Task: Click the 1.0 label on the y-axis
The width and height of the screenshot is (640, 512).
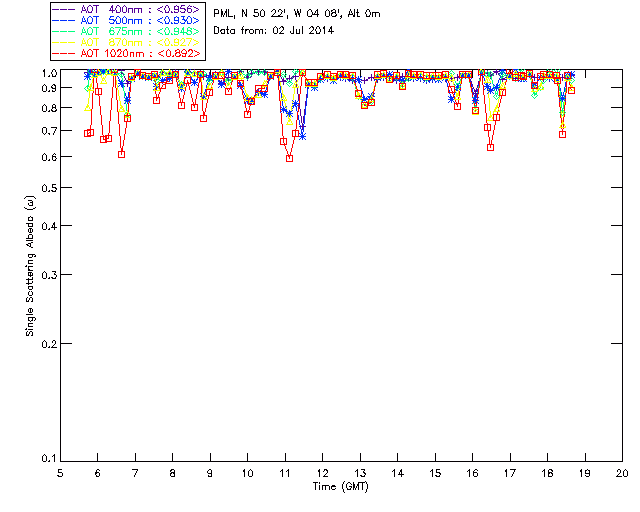Action: click(x=49, y=73)
